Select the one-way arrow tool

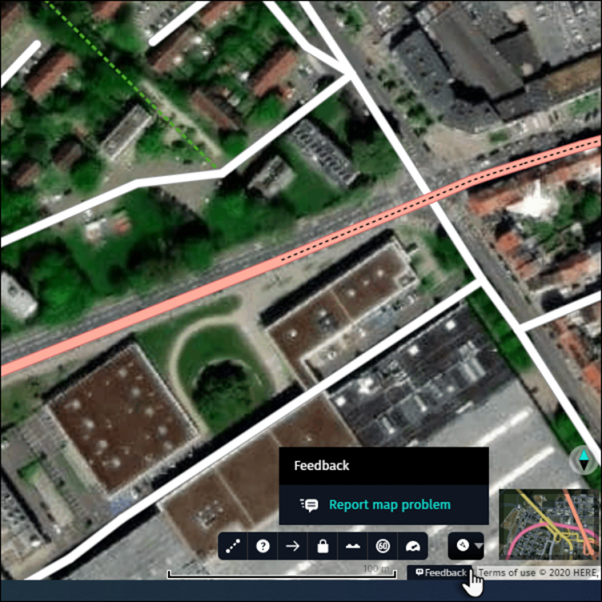pos(292,546)
